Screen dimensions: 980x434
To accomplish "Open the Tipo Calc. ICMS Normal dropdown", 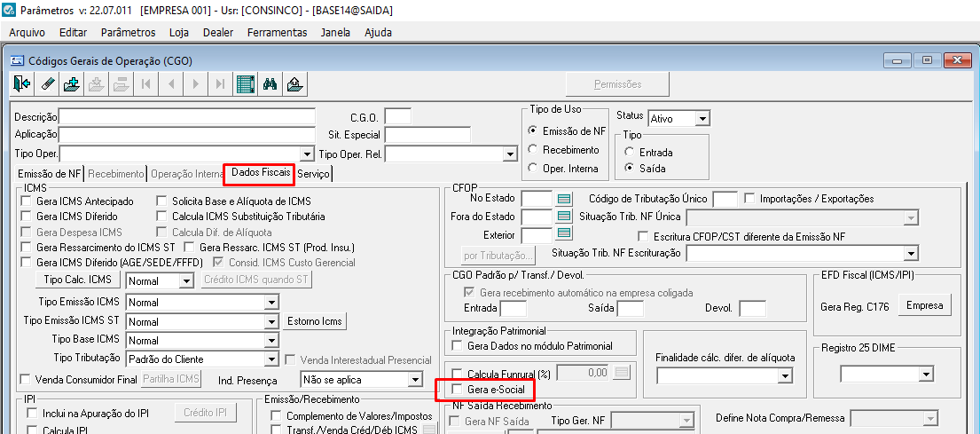I will coord(187,281).
